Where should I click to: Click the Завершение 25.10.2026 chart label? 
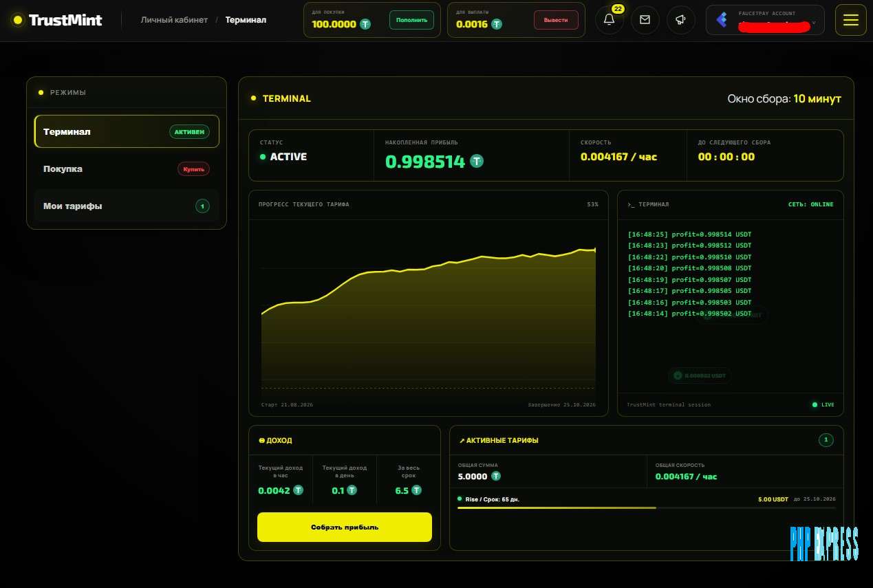561,404
